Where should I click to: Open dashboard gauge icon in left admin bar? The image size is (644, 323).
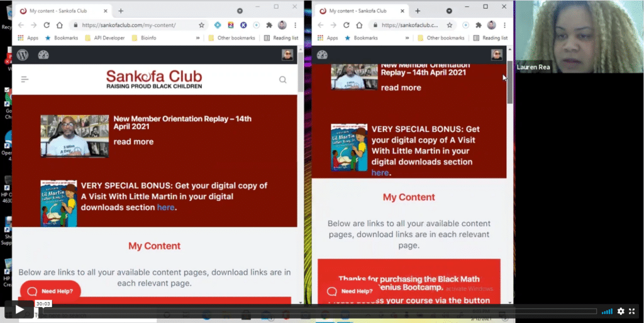43,55
